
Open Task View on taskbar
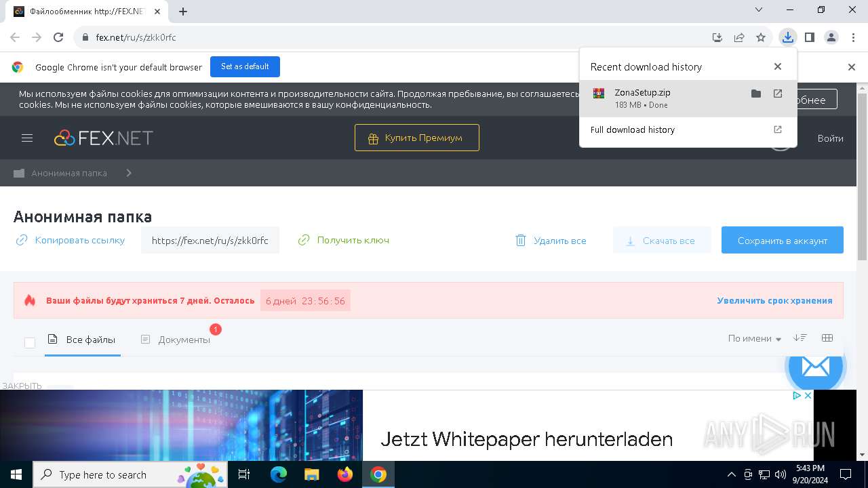[244, 474]
